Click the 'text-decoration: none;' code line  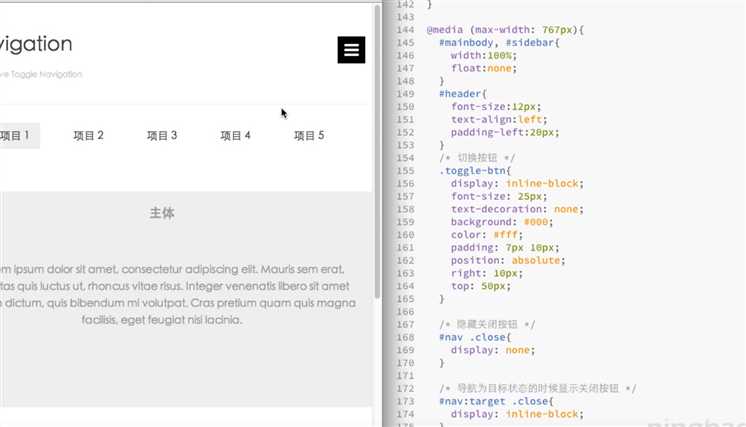coord(517,209)
